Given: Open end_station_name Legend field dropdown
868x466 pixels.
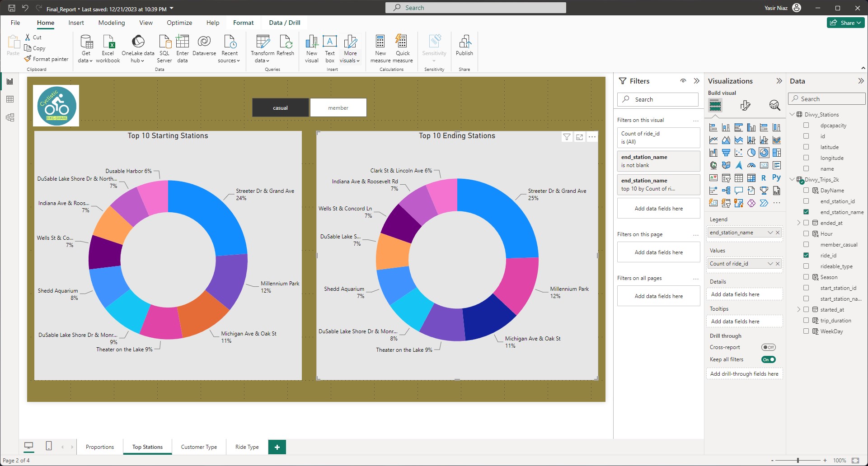Looking at the screenshot, I should 770,233.
